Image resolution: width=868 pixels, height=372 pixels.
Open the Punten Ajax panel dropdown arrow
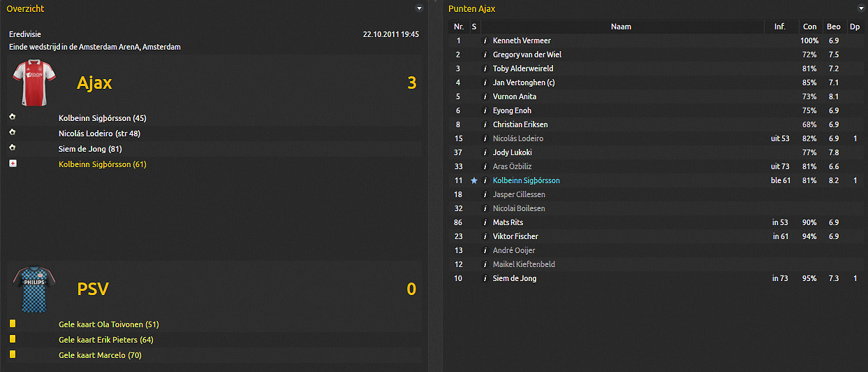coord(860,8)
